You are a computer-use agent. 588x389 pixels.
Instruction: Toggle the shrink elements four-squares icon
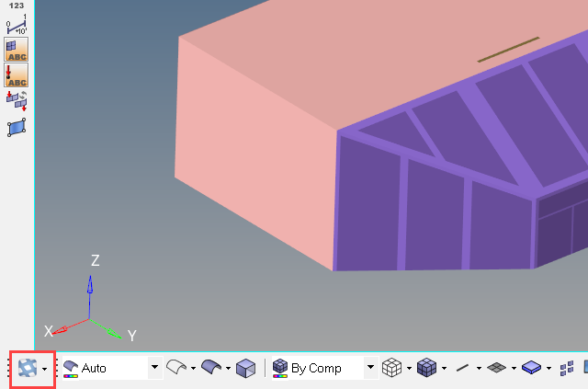(567, 368)
